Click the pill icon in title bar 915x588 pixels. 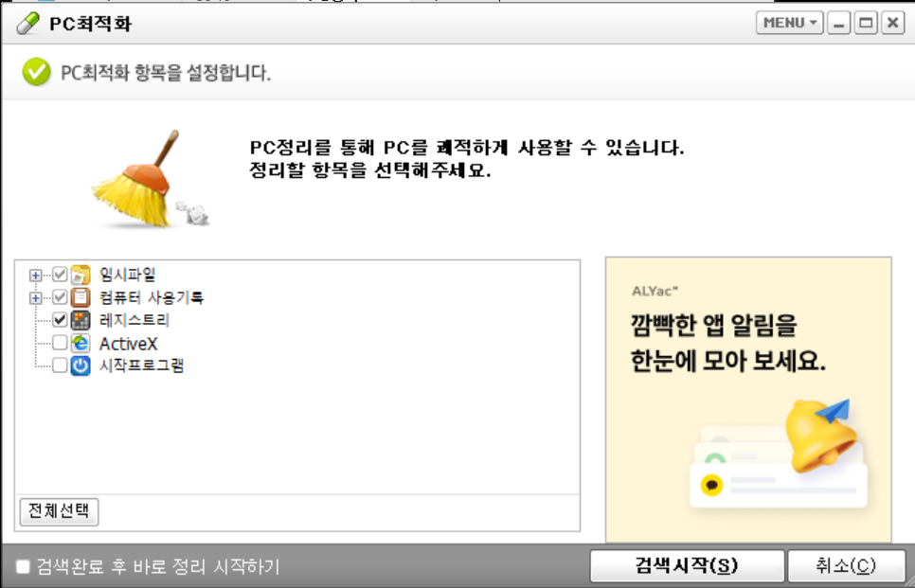(x=28, y=24)
